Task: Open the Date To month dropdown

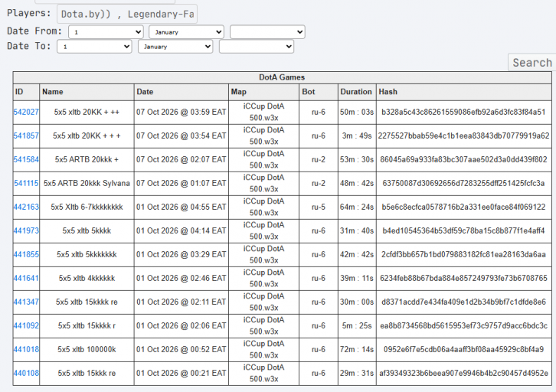Action: 175,47
